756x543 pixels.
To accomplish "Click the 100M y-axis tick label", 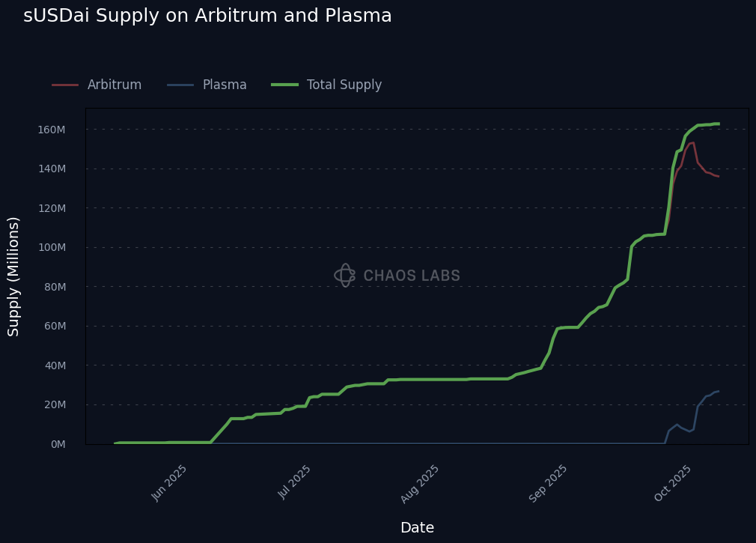I will (52, 248).
